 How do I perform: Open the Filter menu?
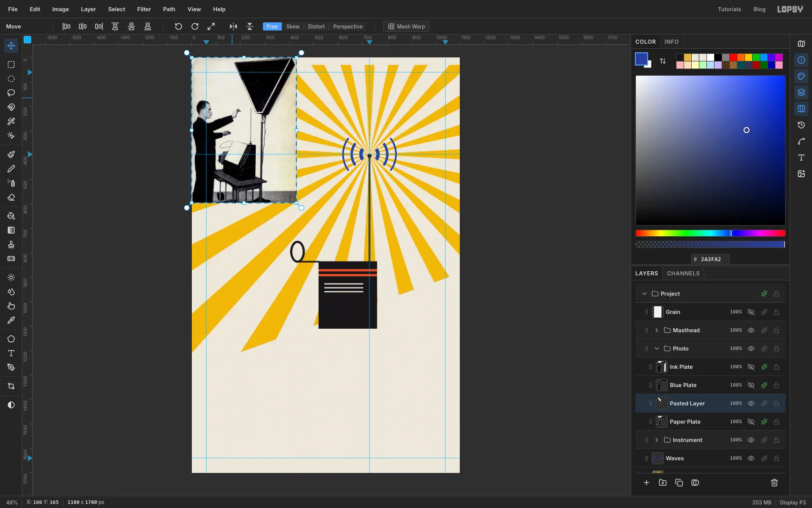click(x=144, y=9)
